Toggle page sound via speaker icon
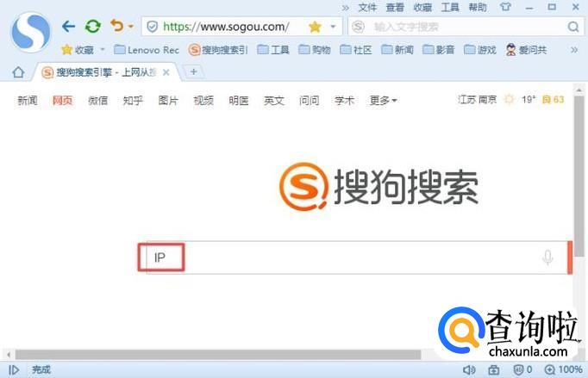The width and height of the screenshot is (588, 378). click(x=469, y=370)
